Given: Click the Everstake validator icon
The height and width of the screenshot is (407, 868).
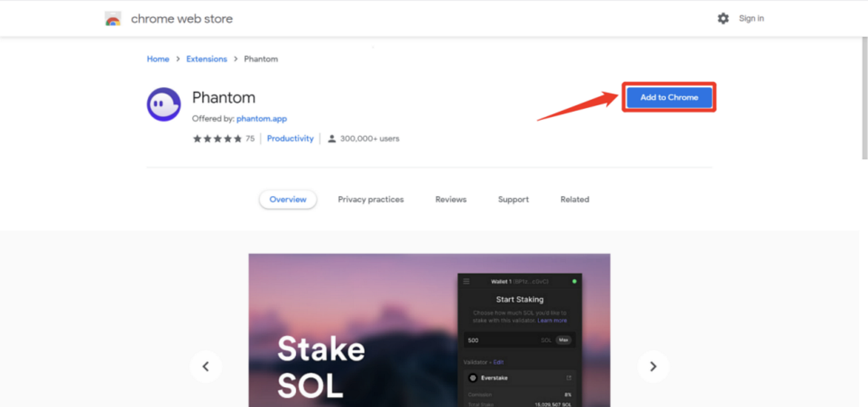Looking at the screenshot, I should pos(472,378).
